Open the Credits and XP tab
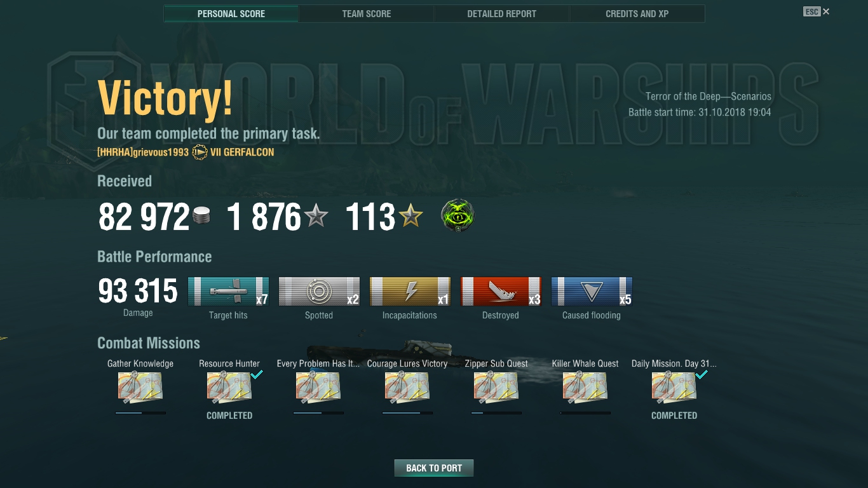 pos(637,13)
